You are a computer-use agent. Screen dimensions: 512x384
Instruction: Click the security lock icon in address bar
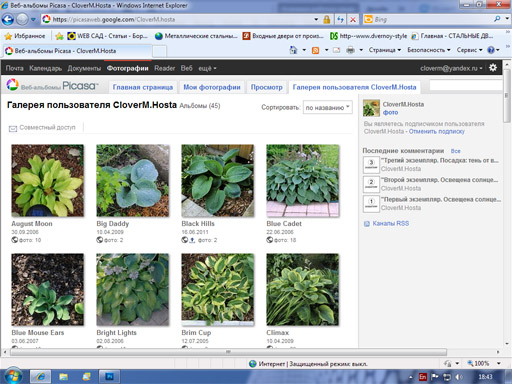tap(327, 19)
